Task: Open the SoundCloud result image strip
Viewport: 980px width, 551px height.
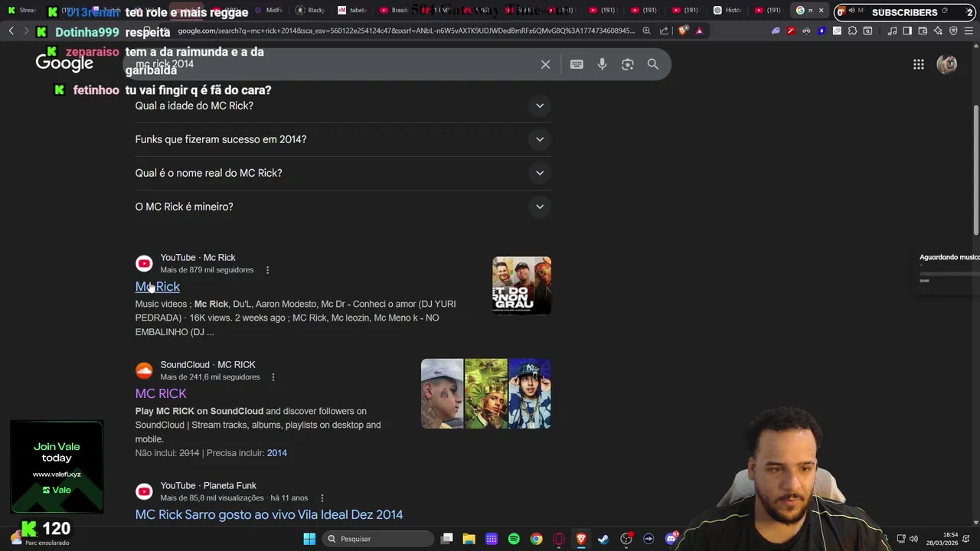Action: click(486, 393)
